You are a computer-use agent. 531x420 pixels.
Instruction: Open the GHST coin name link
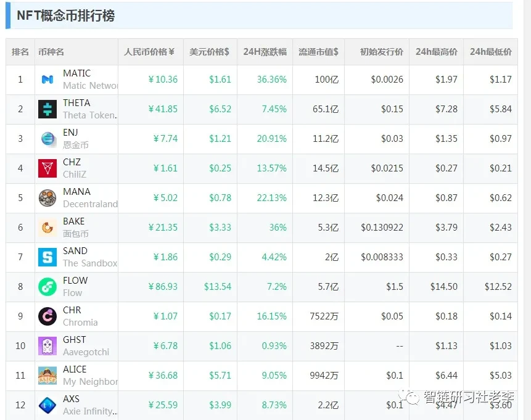(x=75, y=339)
